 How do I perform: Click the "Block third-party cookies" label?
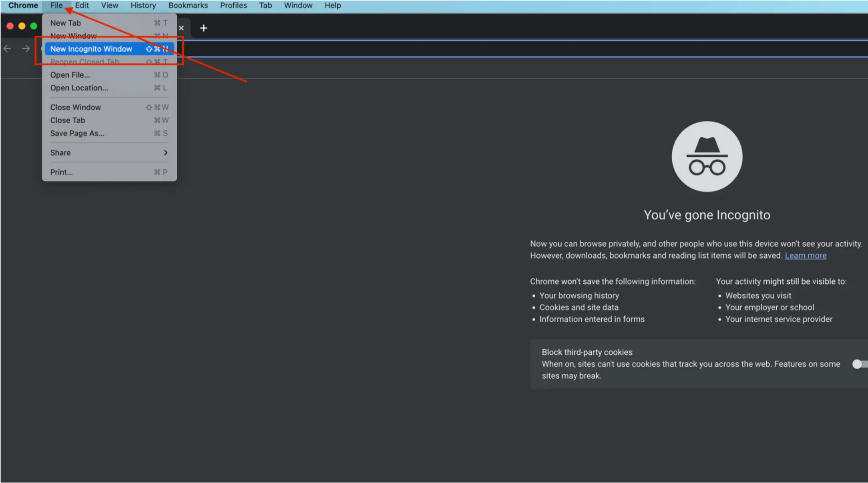coord(587,352)
